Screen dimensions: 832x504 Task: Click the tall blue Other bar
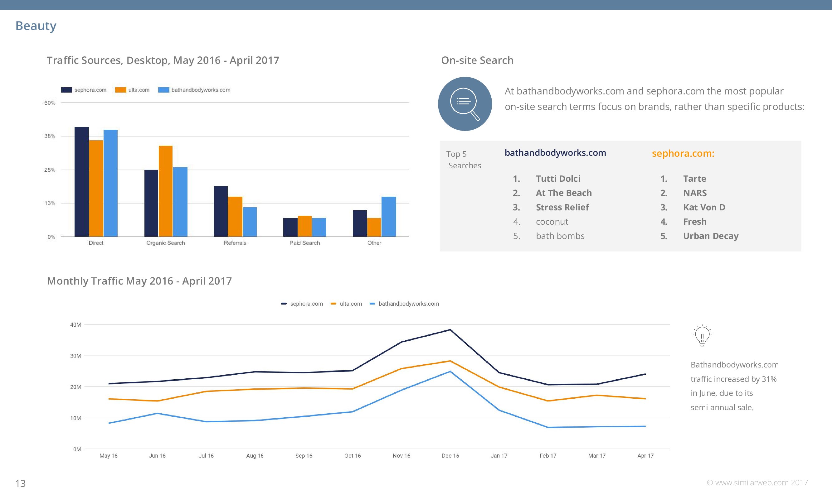388,216
